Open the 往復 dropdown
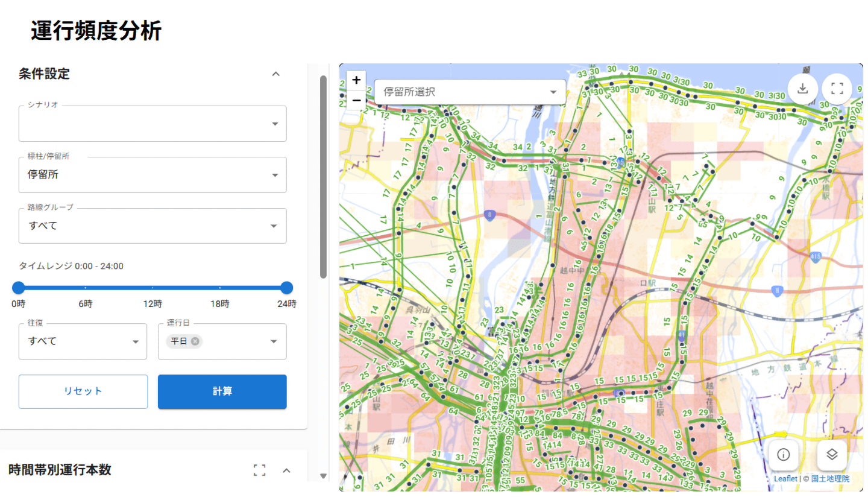Viewport: 868px width, 500px height. 83,341
